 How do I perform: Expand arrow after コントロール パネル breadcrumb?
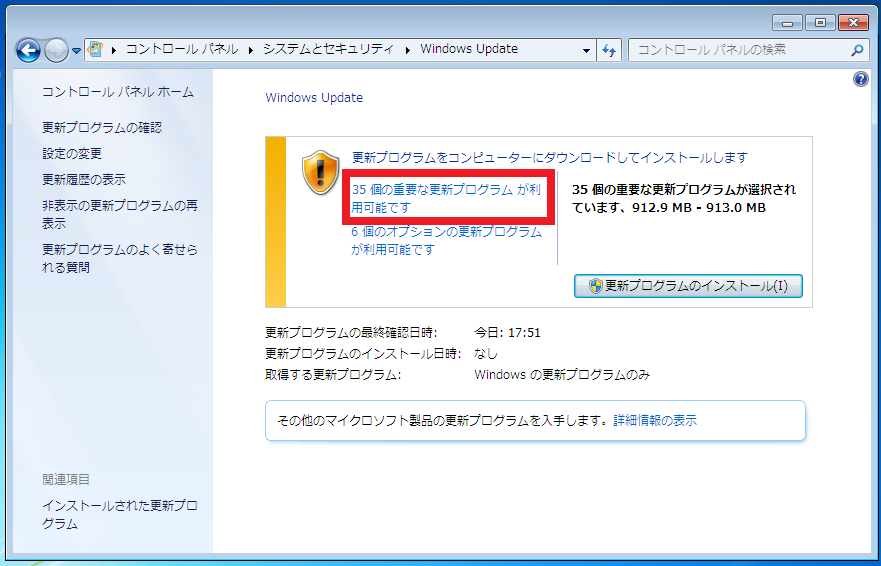pyautogui.click(x=251, y=50)
